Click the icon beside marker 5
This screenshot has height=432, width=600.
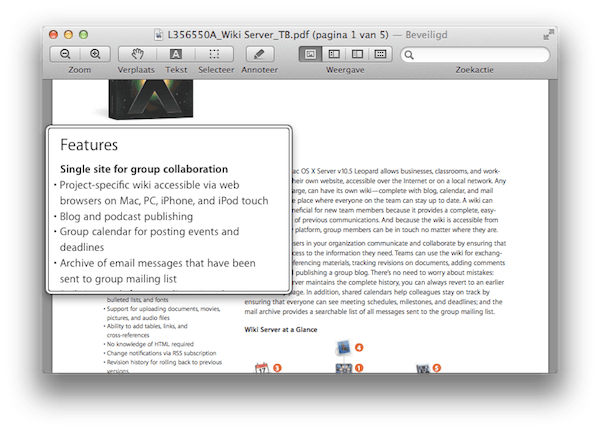423,368
